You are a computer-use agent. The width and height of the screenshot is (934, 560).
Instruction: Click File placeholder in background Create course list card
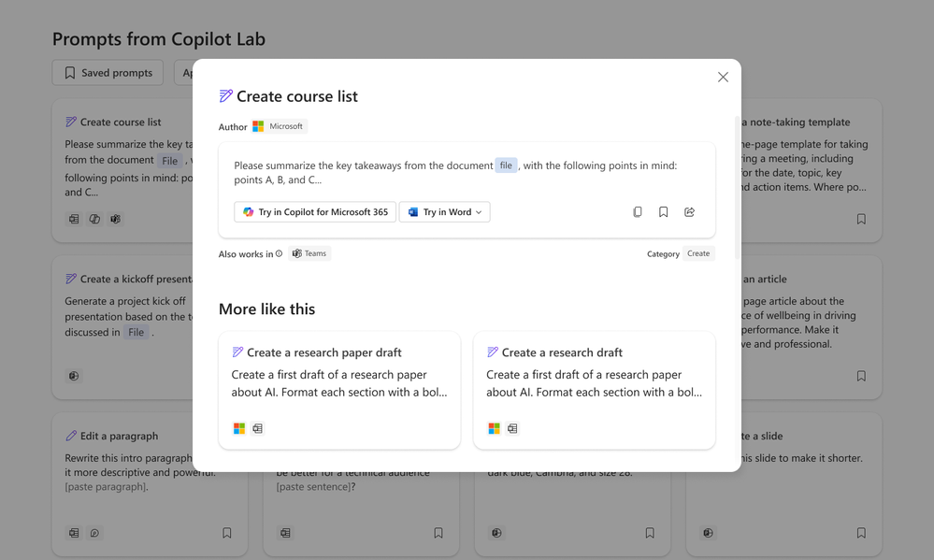[x=170, y=161]
